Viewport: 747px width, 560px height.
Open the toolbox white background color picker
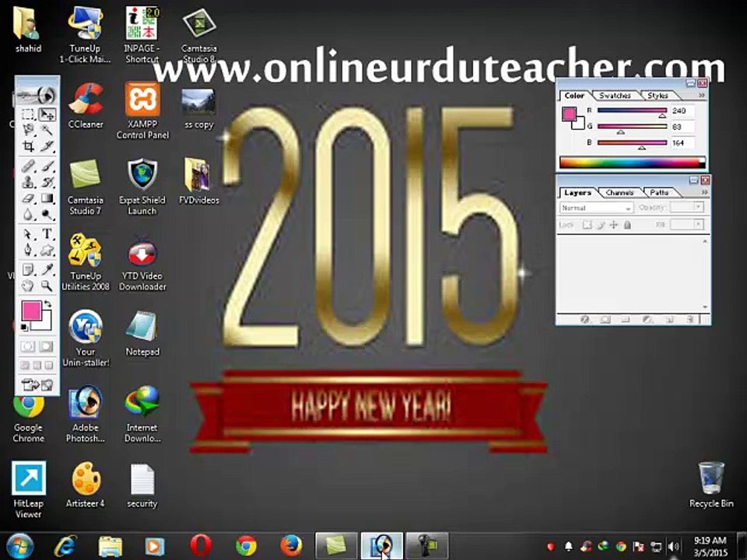pos(46,325)
